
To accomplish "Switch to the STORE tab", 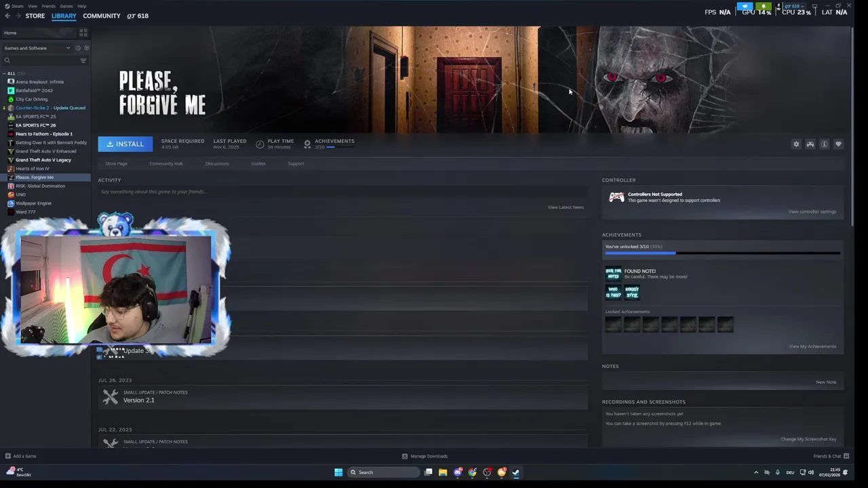I will point(35,16).
